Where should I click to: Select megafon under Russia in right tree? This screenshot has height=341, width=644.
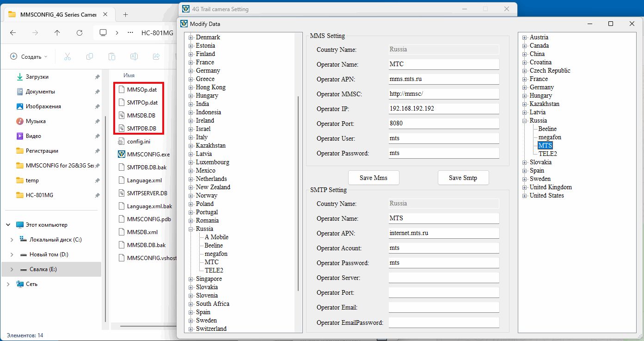(x=550, y=137)
